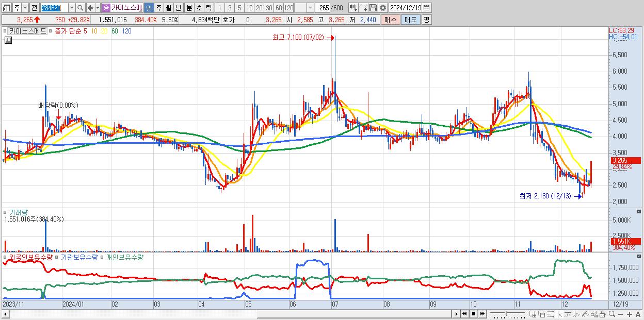
Task: Toggle the 외국인보유수량 series marker
Action: coord(6,257)
